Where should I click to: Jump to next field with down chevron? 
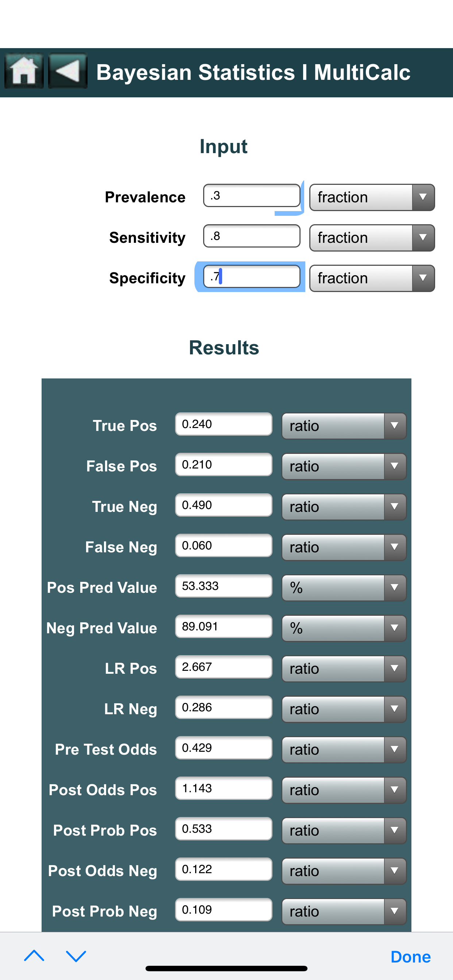click(76, 956)
